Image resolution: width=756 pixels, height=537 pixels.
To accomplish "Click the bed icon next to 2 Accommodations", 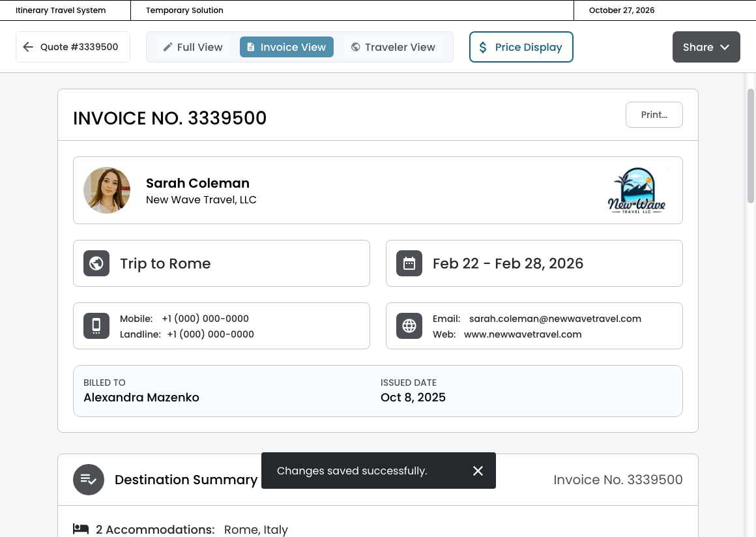I will 81,529.
